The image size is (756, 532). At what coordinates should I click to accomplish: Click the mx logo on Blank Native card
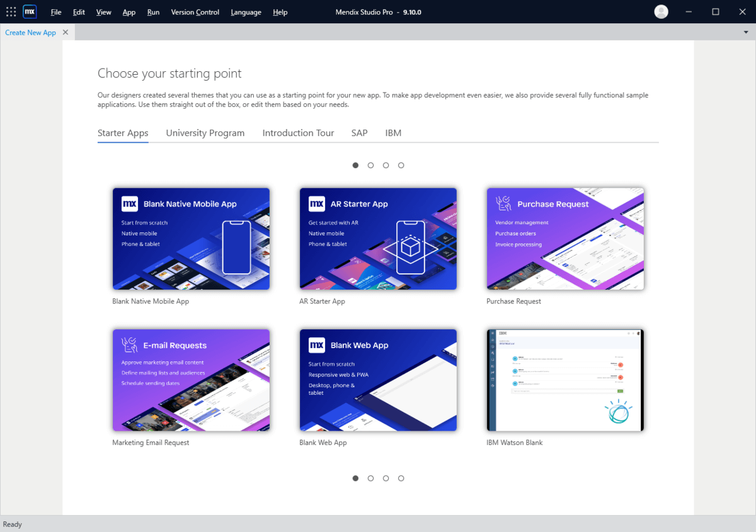point(130,203)
